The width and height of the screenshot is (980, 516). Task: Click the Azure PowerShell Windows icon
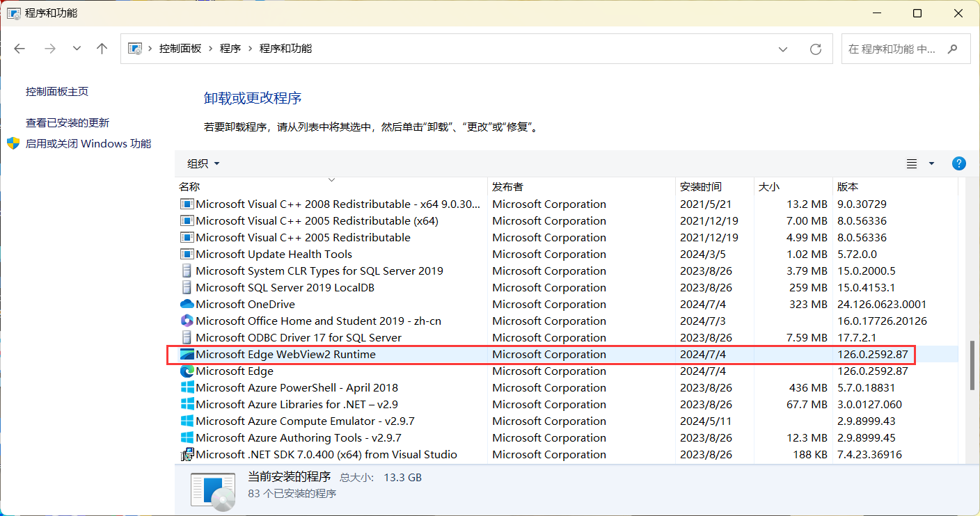tap(187, 388)
